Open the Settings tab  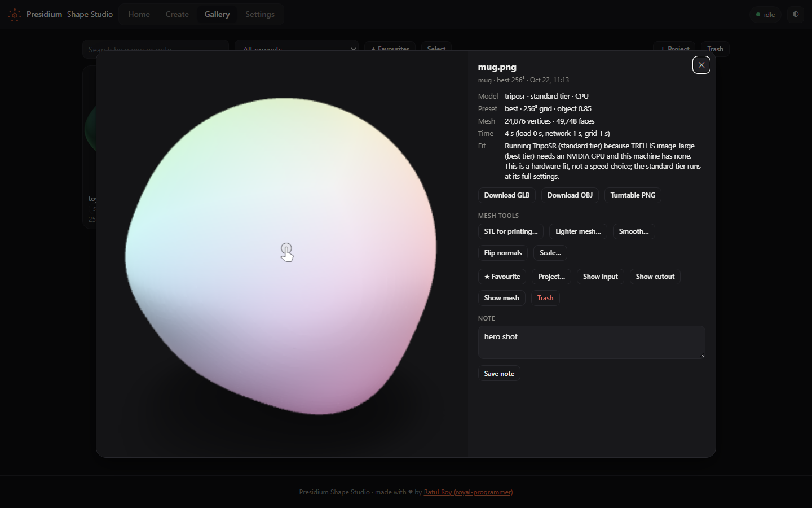260,14
